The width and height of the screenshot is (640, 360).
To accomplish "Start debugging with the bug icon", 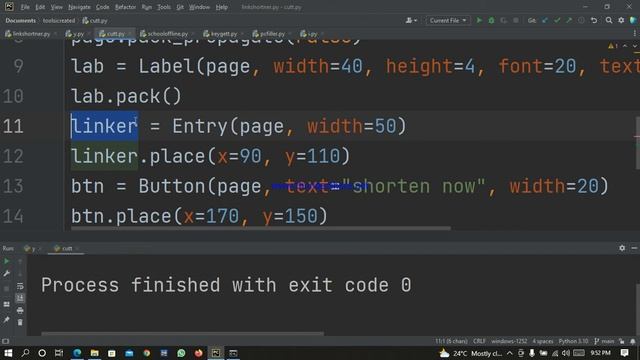I will [x=491, y=20].
